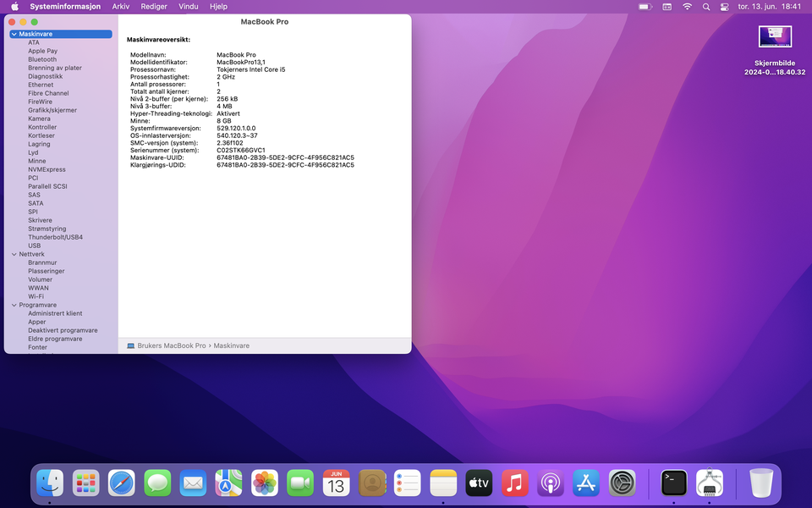Open Wi-Fi status menu icon
812x508 pixels.
point(687,7)
